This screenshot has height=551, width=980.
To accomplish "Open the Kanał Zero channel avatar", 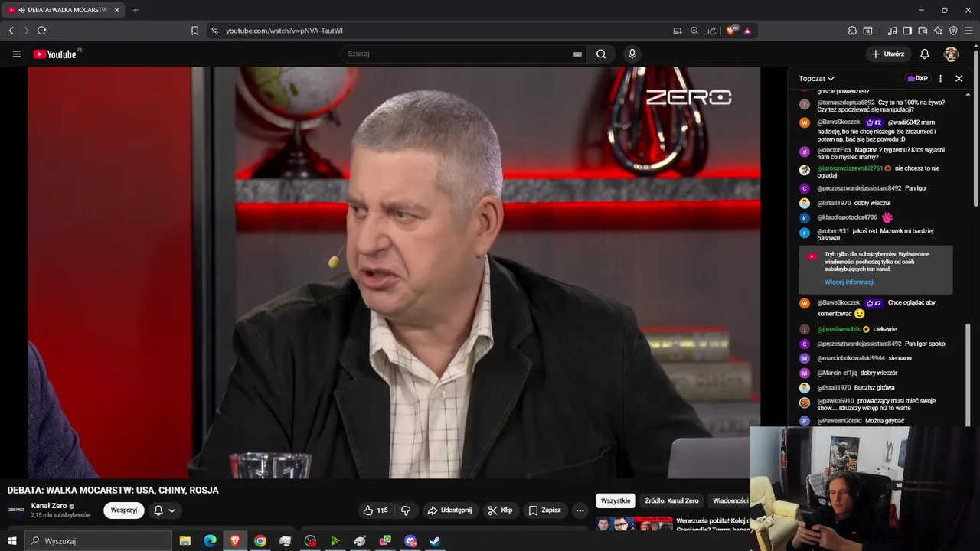I will [x=16, y=510].
